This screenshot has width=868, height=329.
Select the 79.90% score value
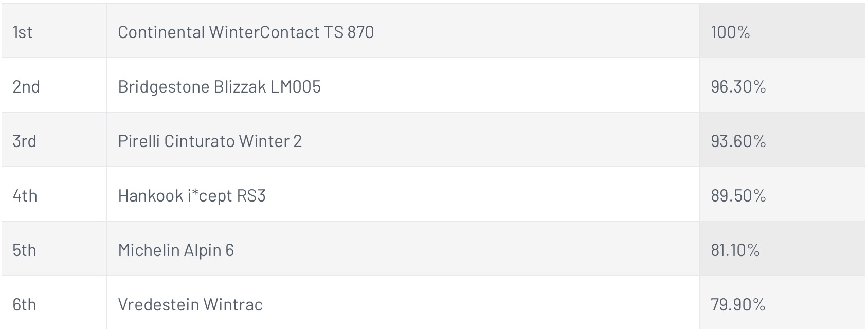[x=738, y=304]
